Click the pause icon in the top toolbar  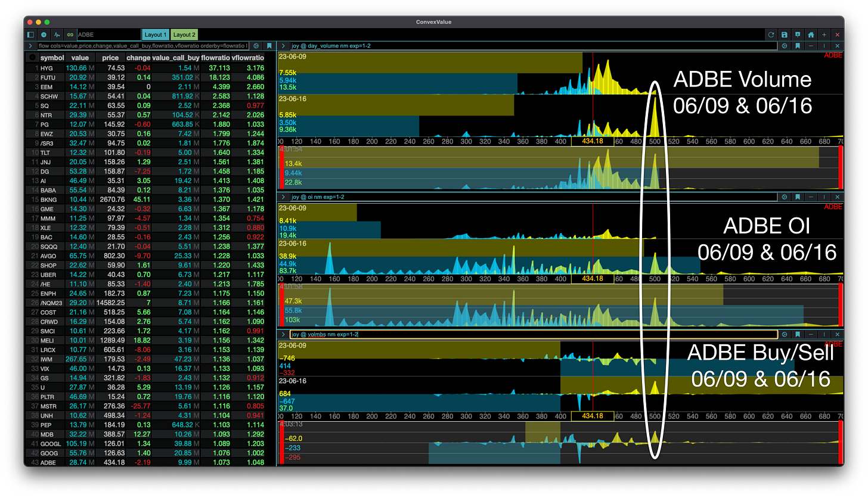pos(44,35)
